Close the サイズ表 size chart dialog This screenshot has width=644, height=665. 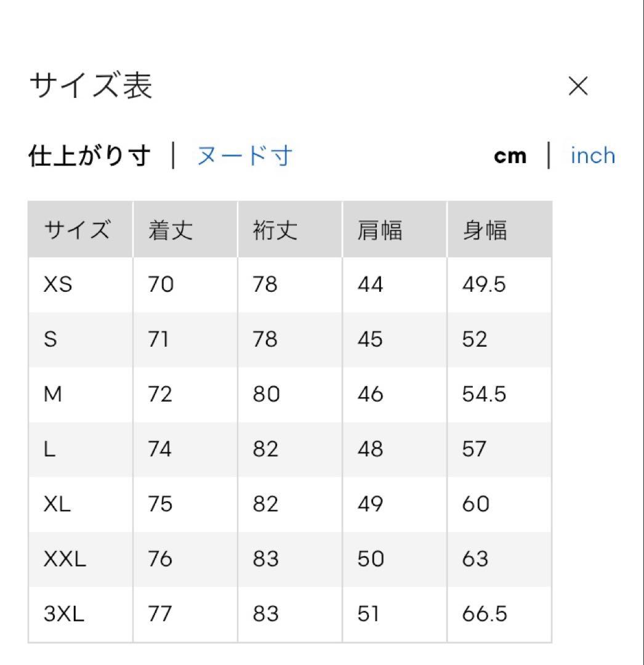[578, 86]
